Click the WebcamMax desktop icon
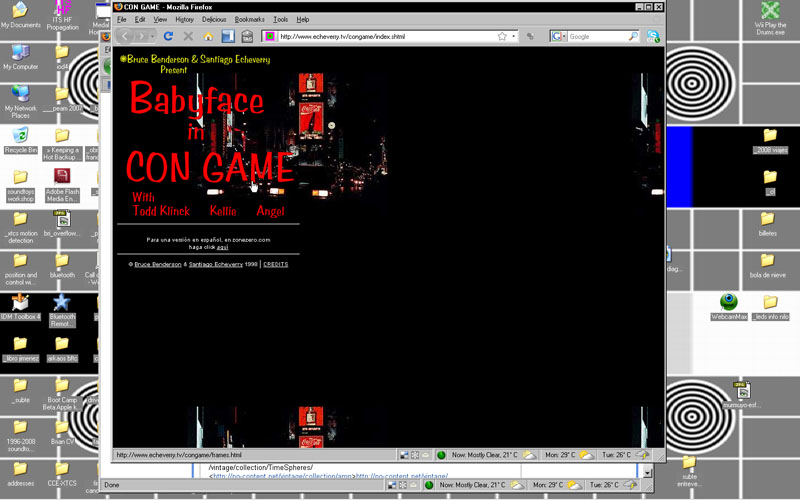Image resolution: width=800 pixels, height=500 pixels. (x=729, y=302)
